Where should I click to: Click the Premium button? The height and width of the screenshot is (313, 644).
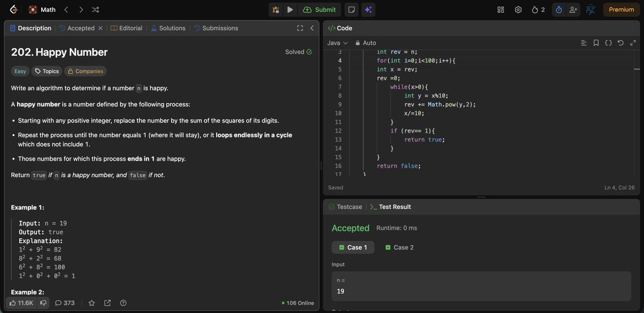[621, 10]
